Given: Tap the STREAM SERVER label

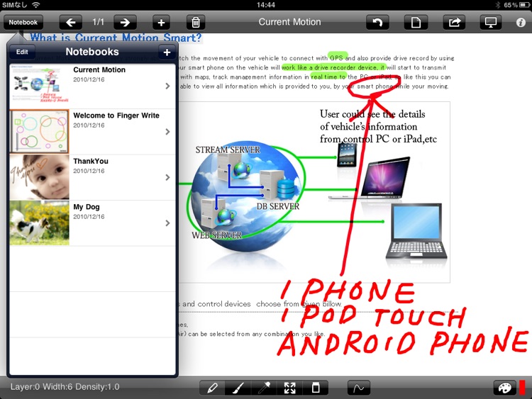Looking at the screenshot, I should tap(228, 150).
